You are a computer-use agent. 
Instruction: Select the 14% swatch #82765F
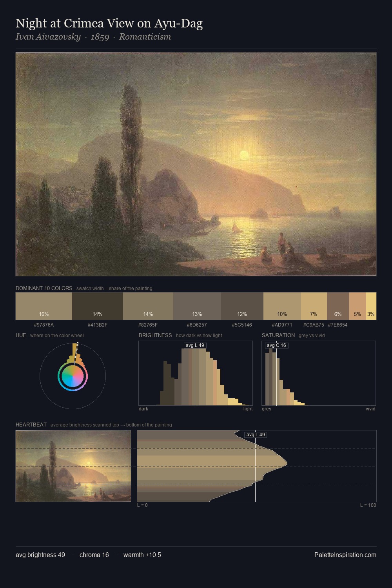coord(148,306)
